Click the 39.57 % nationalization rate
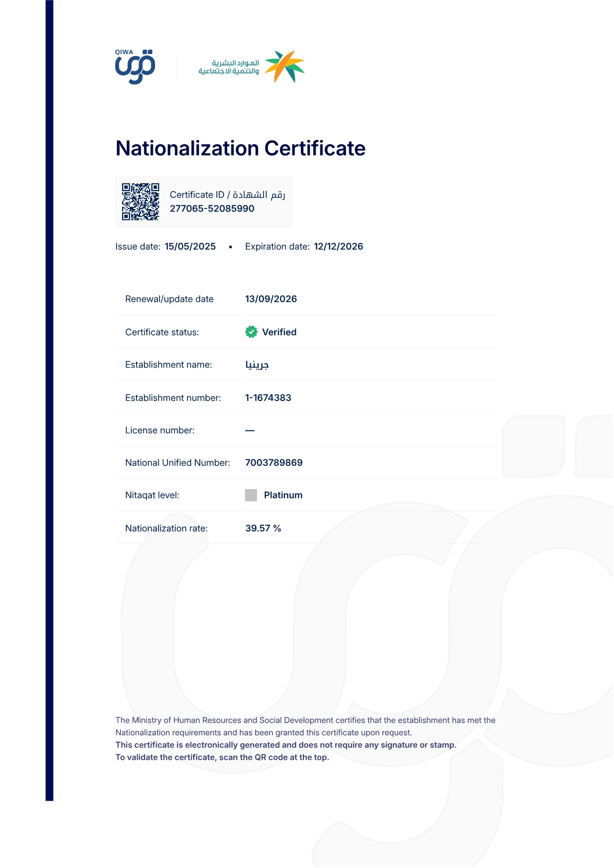The width and height of the screenshot is (614, 868). [x=263, y=528]
